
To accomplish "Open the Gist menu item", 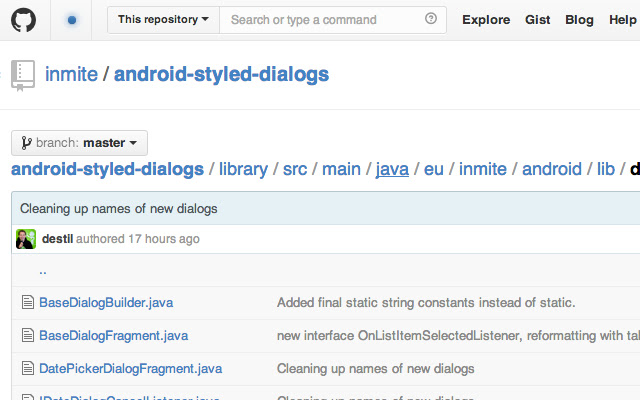I will click(x=538, y=20).
